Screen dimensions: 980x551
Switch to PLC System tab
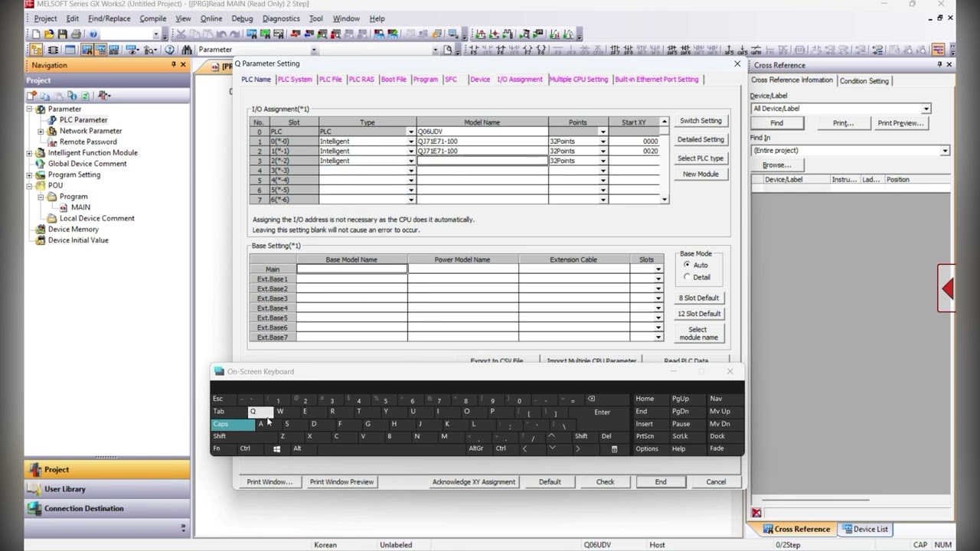click(295, 80)
